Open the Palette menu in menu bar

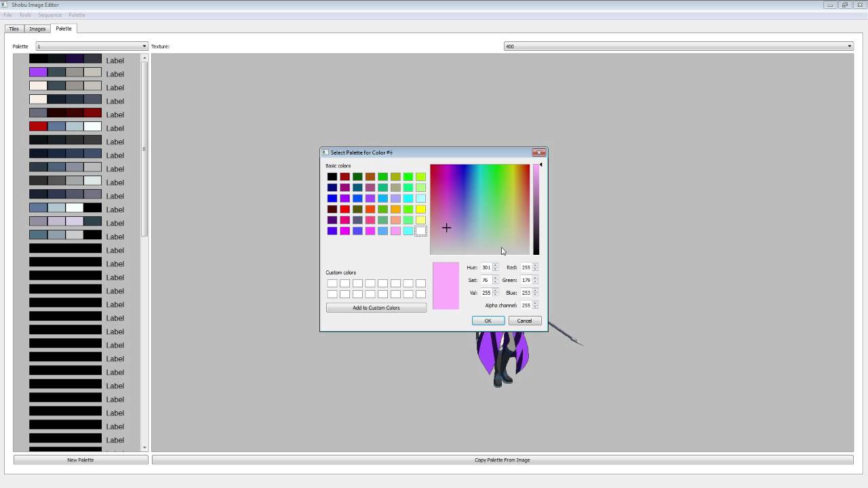(x=77, y=15)
